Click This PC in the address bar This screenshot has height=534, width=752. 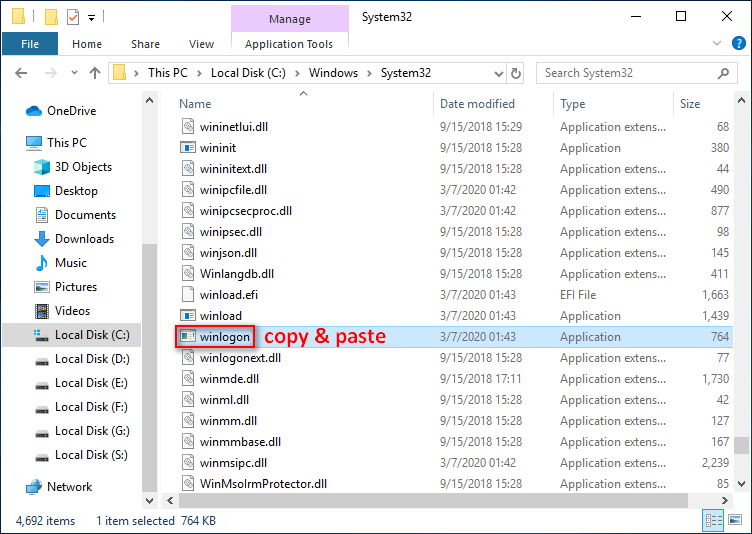point(168,73)
